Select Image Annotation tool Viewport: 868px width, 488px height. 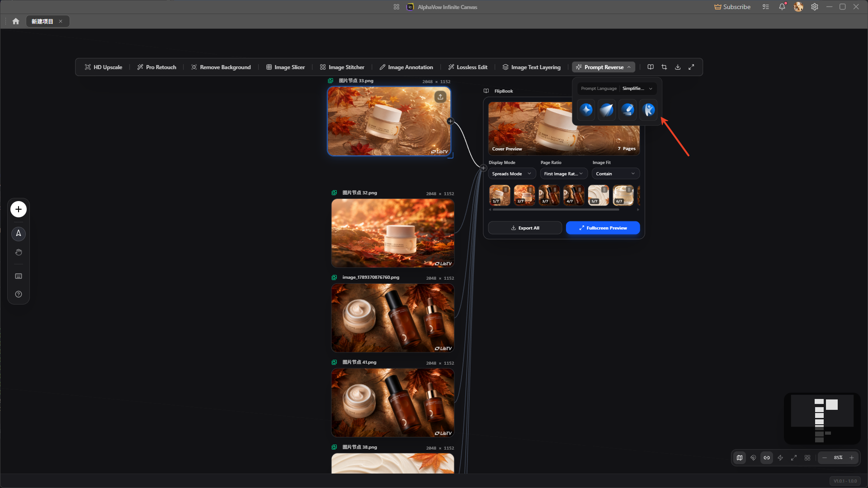[x=406, y=67]
